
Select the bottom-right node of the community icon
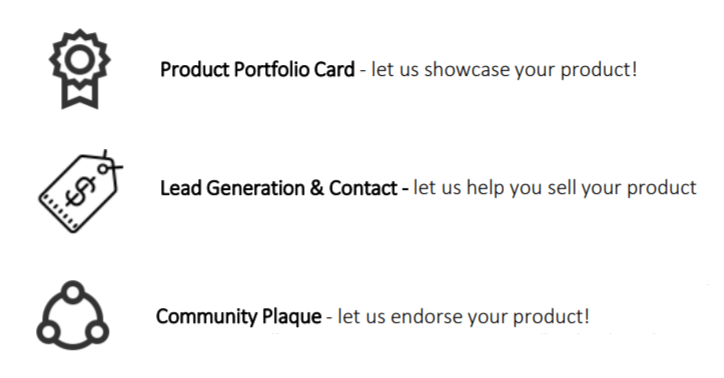(97, 331)
